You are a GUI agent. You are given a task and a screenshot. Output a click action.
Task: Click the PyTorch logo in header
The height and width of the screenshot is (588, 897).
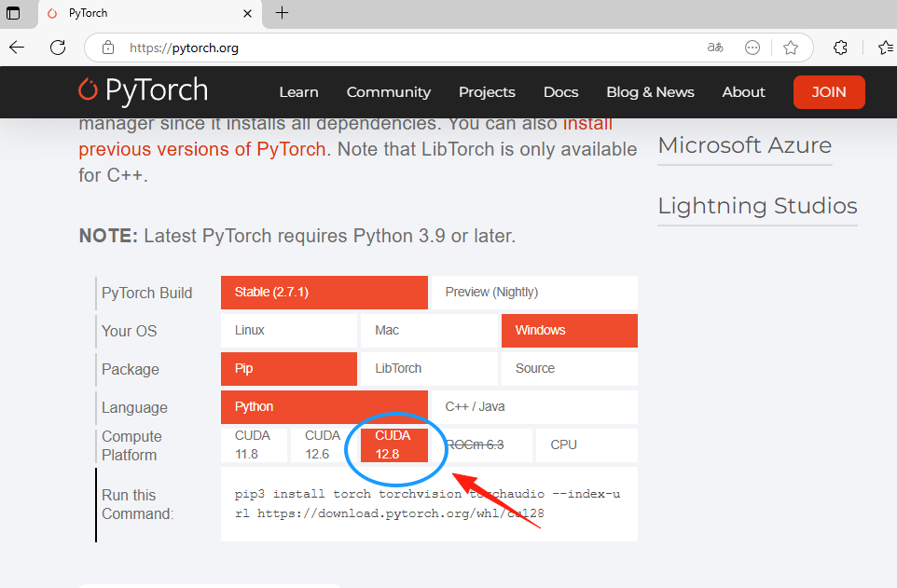pos(143,91)
